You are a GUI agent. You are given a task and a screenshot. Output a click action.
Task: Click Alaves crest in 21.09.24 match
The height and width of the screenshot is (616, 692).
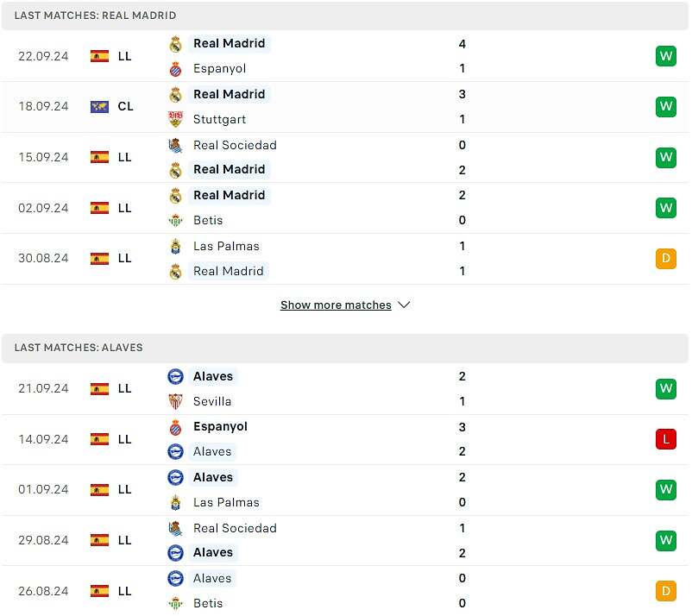tap(175, 376)
